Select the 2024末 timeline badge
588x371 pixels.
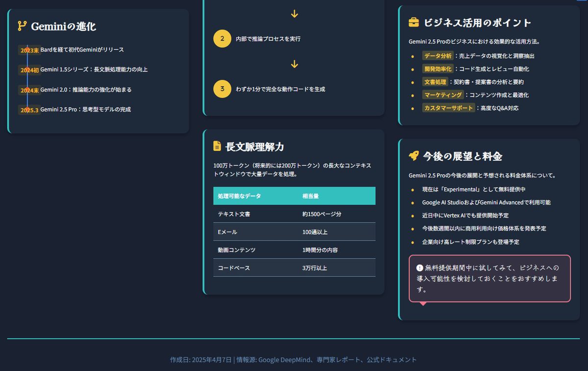[29, 90]
